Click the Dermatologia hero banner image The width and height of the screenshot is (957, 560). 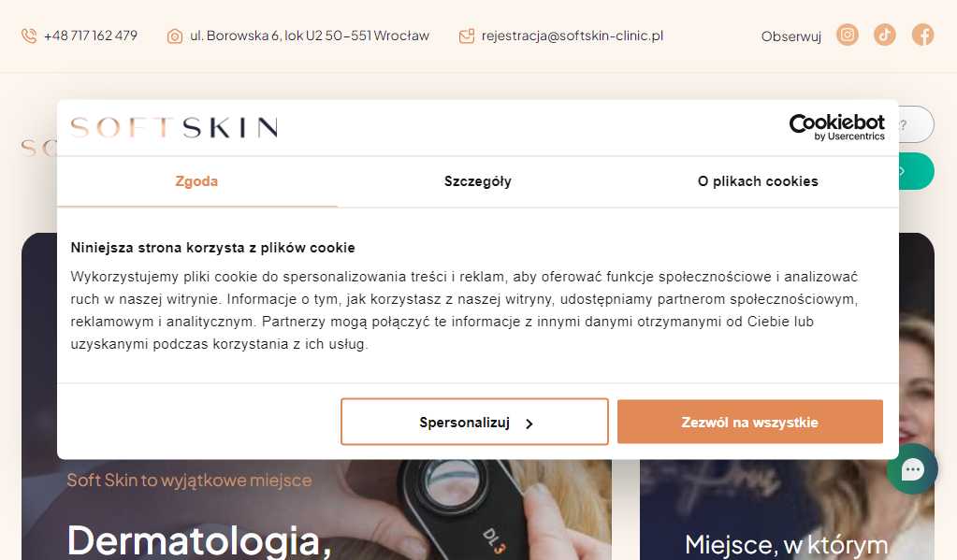(316, 510)
